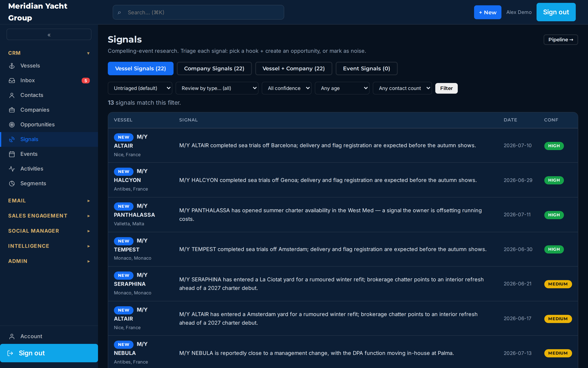Collapse the sidebar with the double chevron
Screen dimensions: 588x368
coord(49,35)
